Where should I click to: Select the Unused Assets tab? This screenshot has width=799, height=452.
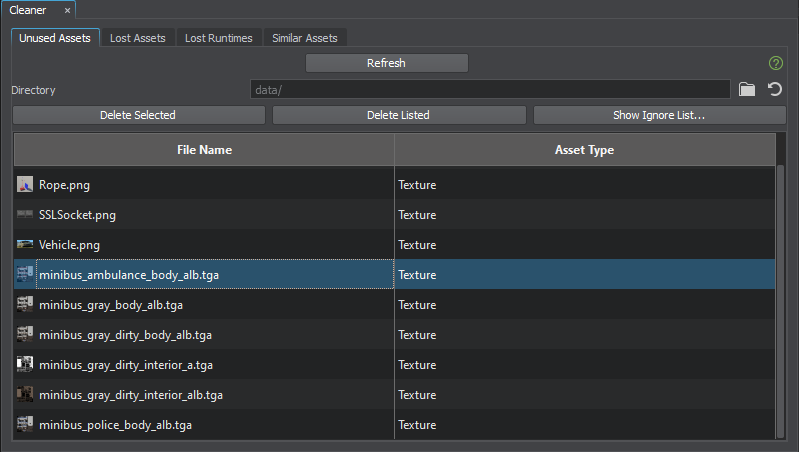pos(55,38)
